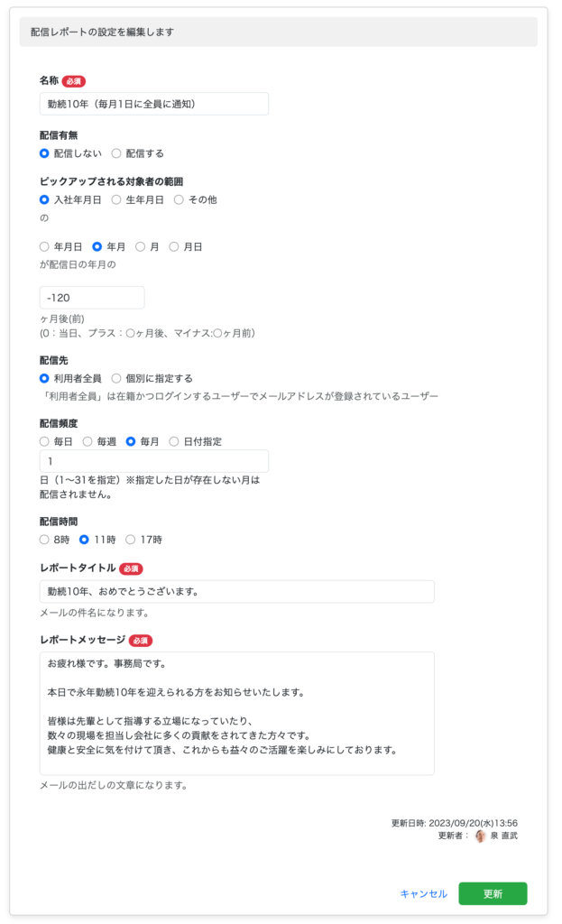Select the 配信する radio button
The width and height of the screenshot is (562, 924).
tap(116, 153)
